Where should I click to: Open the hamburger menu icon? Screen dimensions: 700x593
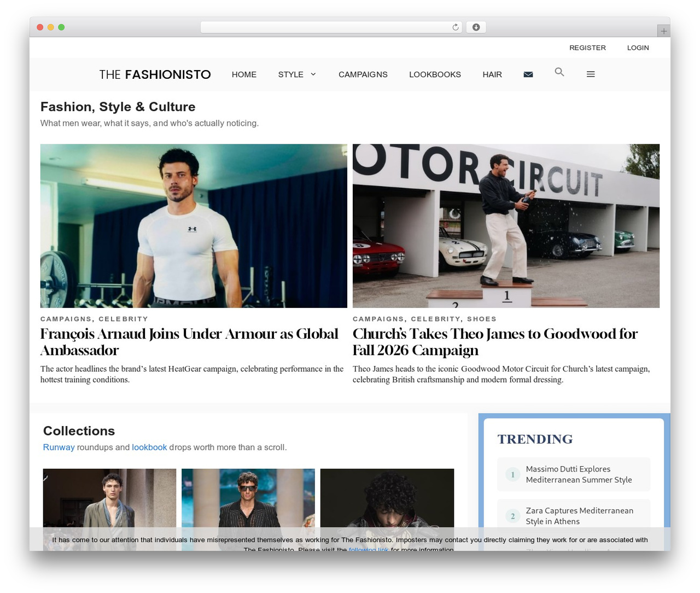pos(591,74)
